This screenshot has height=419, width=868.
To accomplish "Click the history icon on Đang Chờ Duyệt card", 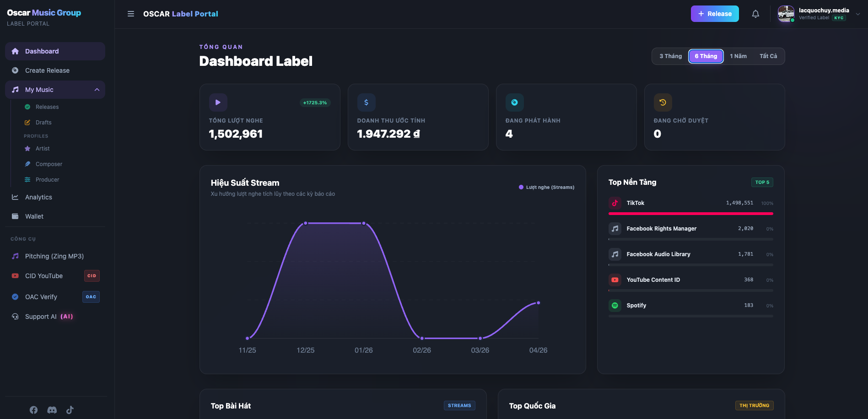I will [663, 102].
